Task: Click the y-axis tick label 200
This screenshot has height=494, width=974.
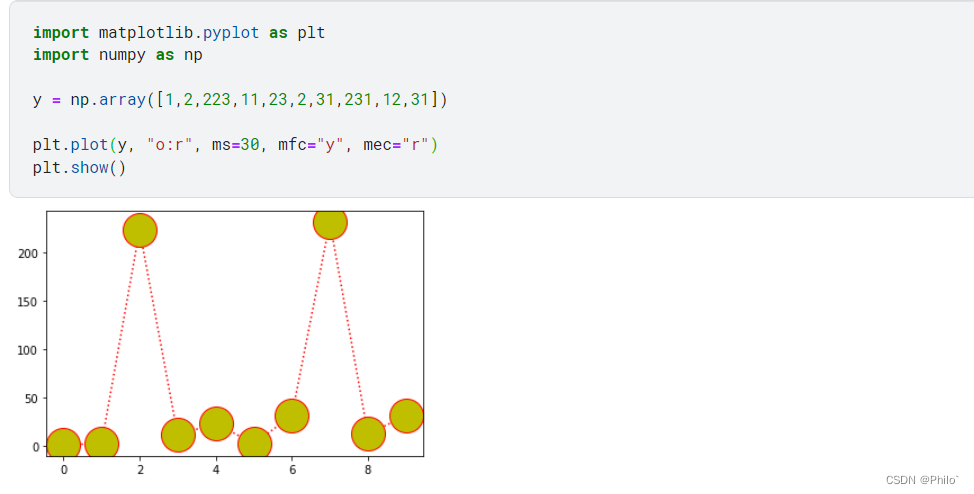Action: coord(28,254)
